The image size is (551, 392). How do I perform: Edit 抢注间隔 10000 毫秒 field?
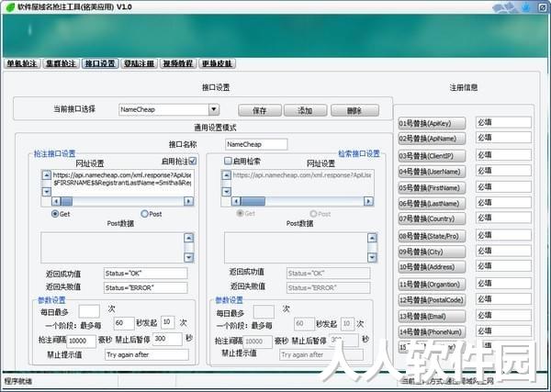[82, 341]
